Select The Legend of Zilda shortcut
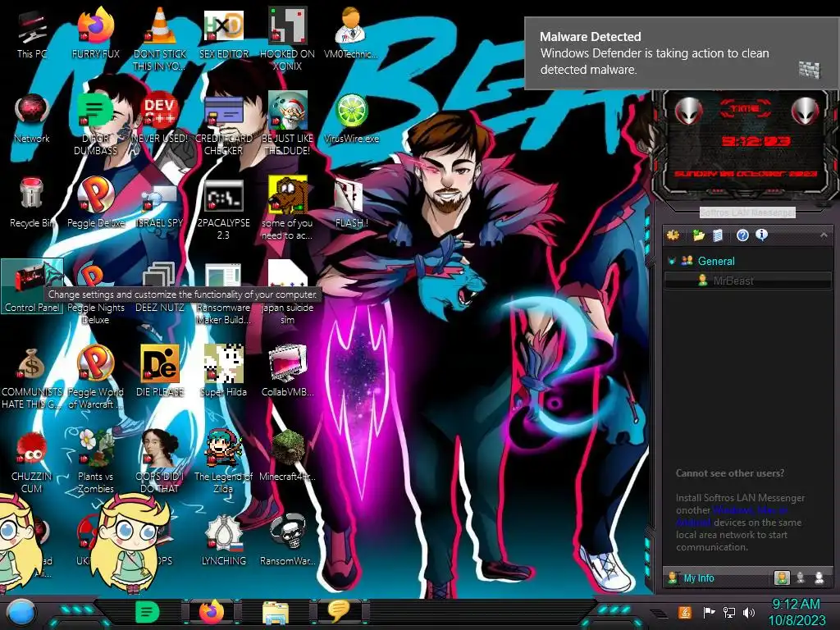840x630 pixels. click(x=223, y=462)
